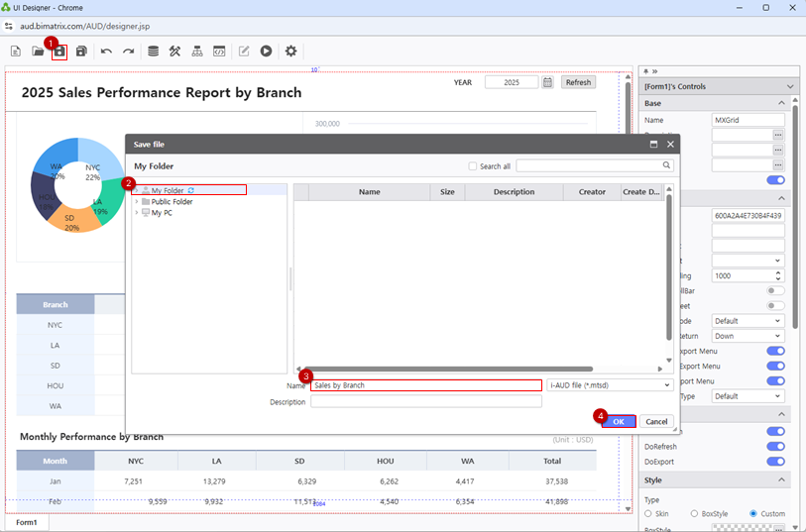Image resolution: width=806 pixels, height=532 pixels.
Task: Select My Folder in folder tree
Action: tap(168, 190)
